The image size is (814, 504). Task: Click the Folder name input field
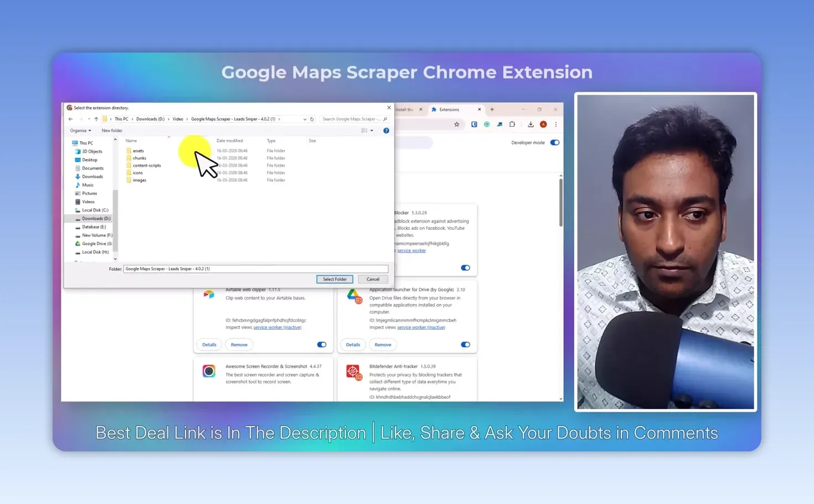(x=255, y=269)
